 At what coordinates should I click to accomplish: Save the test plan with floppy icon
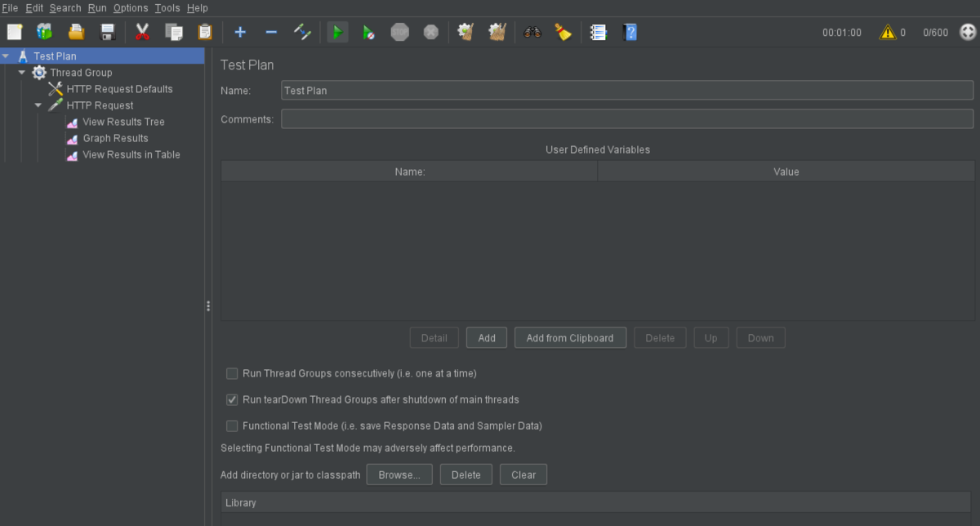point(107,32)
